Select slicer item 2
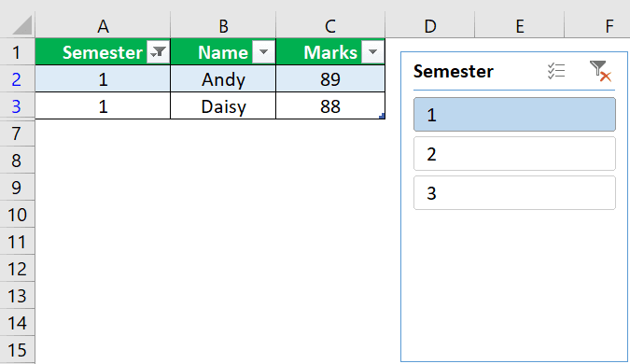Screen dimensions: 630x364 514,153
